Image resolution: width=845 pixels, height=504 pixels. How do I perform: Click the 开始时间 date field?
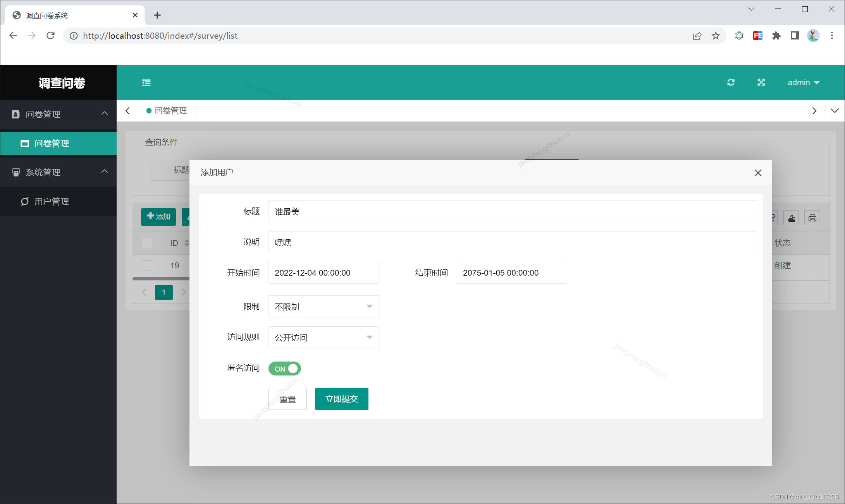click(x=323, y=273)
